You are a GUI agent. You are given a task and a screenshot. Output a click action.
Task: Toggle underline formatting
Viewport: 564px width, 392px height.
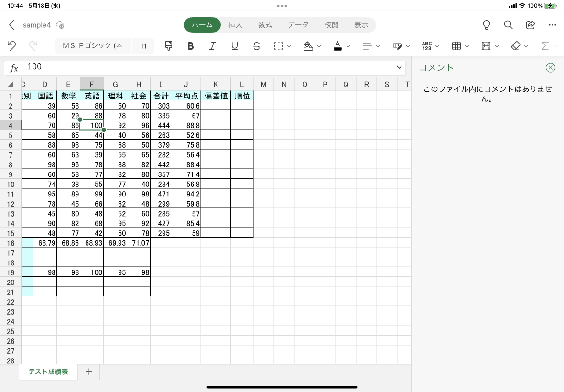[x=235, y=46]
